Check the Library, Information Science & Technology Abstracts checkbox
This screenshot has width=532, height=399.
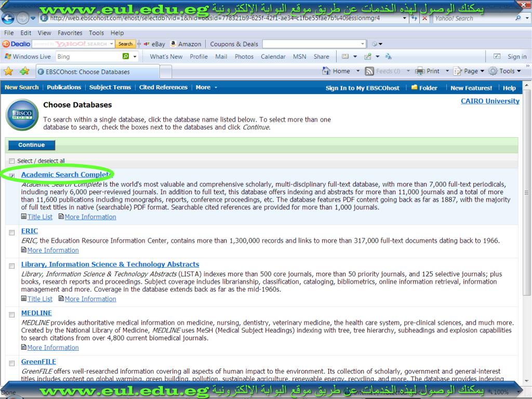click(x=12, y=266)
